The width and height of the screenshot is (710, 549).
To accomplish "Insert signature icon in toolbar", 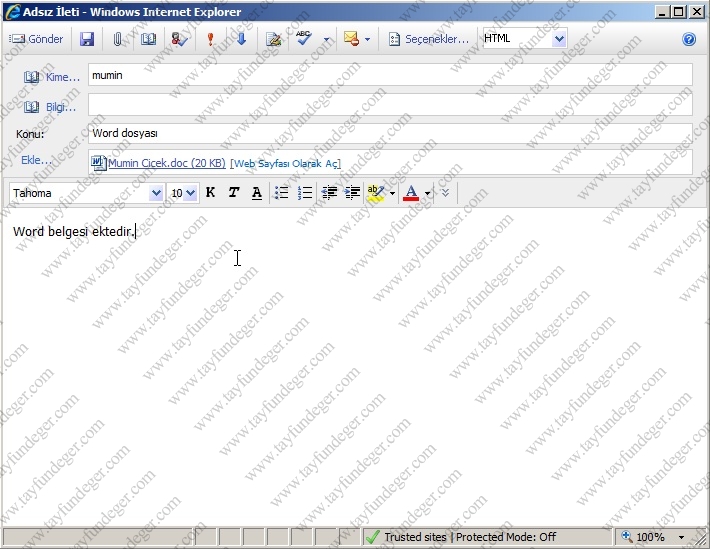I will [x=273, y=39].
